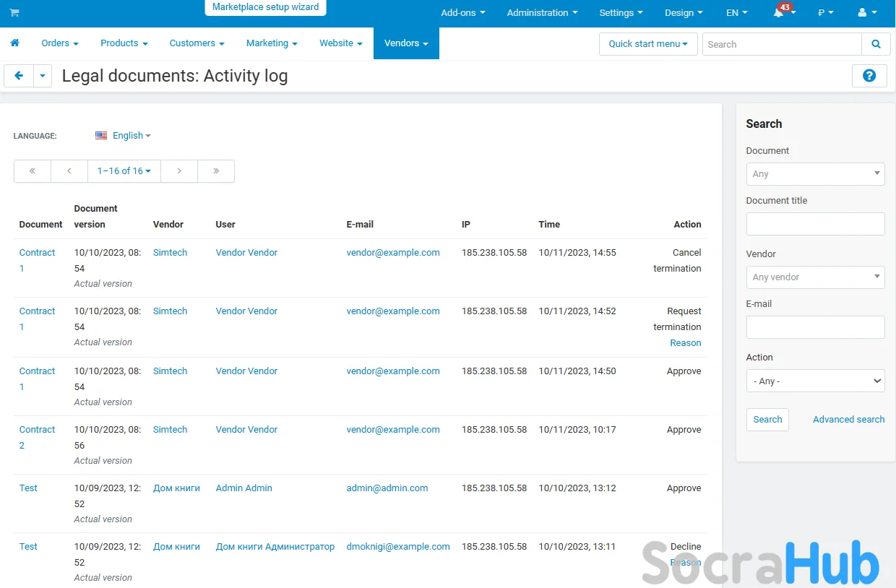This screenshot has height=588, width=896.
Task: Click the magnifier search icon button
Action: click(876, 44)
